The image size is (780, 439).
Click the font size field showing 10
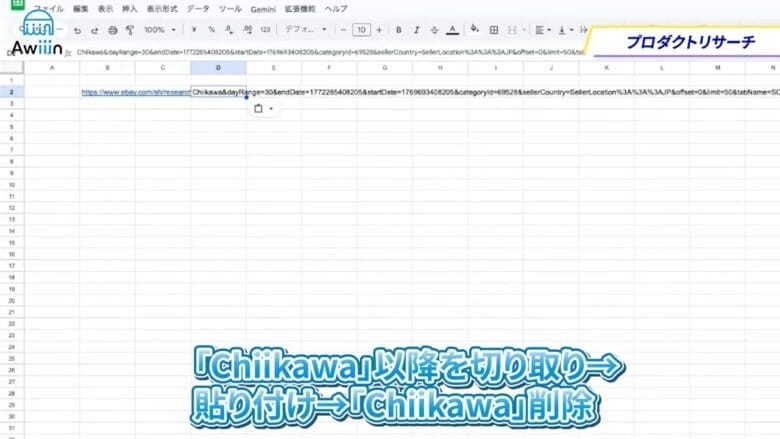point(362,30)
